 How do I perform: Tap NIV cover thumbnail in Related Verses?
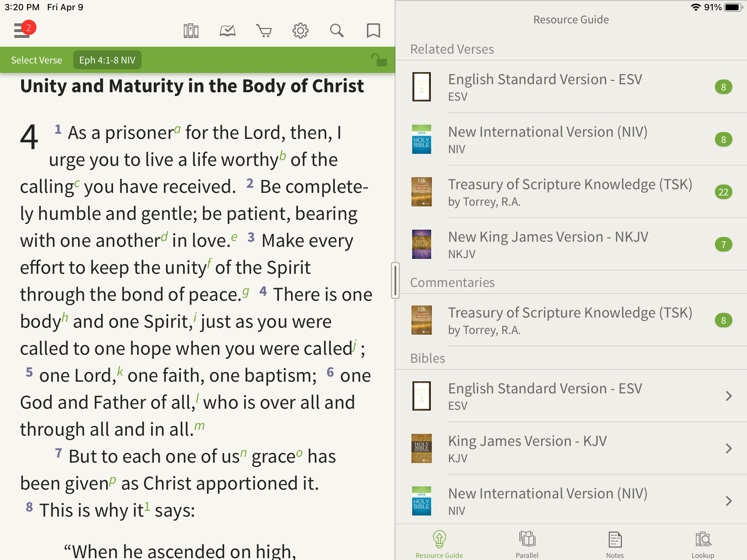422,139
